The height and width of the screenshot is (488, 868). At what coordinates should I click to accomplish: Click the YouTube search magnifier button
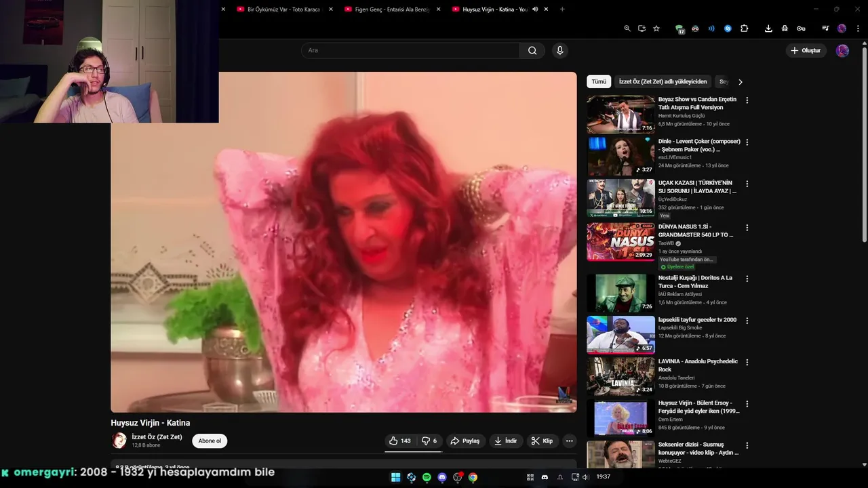click(532, 50)
